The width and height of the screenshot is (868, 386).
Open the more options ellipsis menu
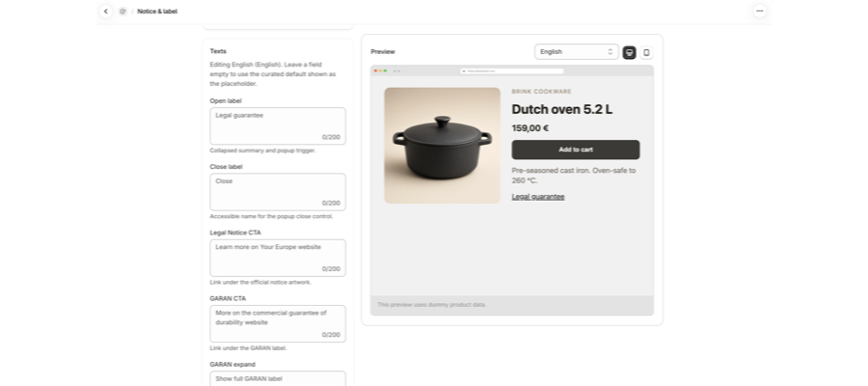(x=760, y=11)
